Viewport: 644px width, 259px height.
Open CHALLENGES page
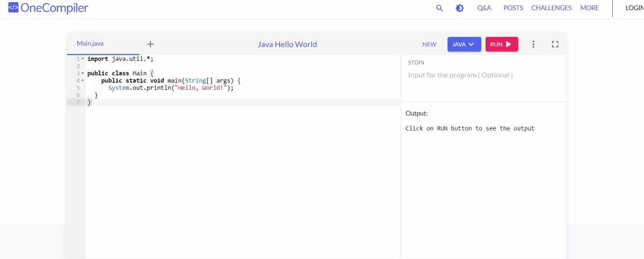[x=551, y=8]
